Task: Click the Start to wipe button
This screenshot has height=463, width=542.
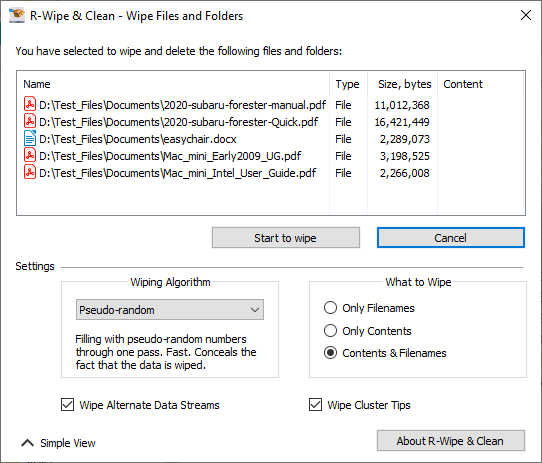Action: coord(286,238)
